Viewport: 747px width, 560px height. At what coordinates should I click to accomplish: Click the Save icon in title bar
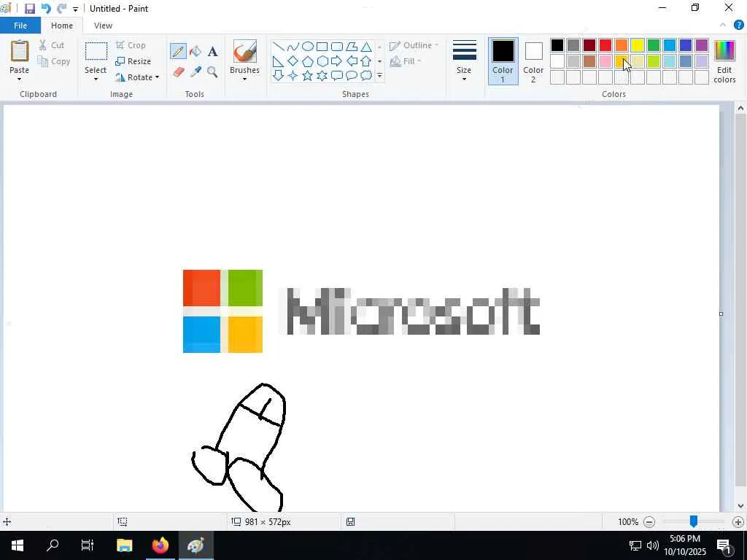(x=29, y=9)
